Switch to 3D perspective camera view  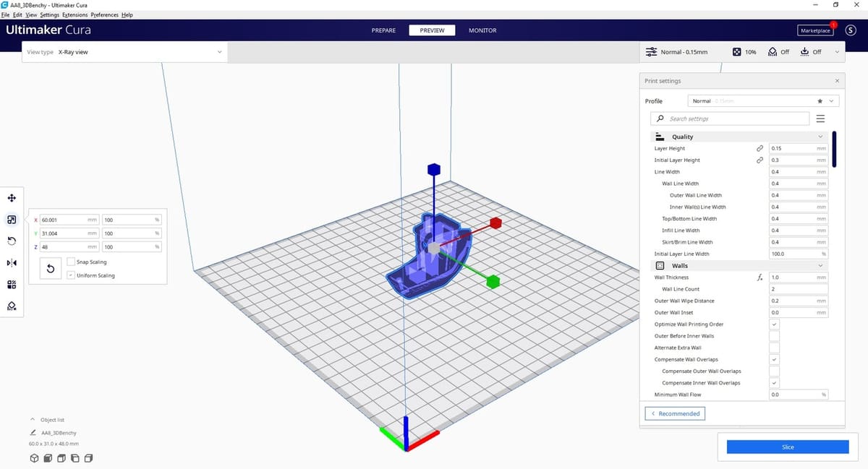(34, 458)
